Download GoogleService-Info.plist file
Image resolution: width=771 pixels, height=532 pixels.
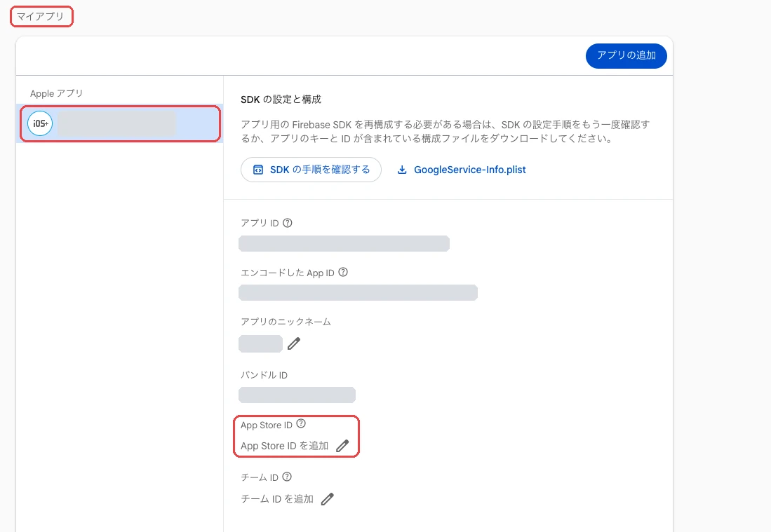pyautogui.click(x=461, y=170)
